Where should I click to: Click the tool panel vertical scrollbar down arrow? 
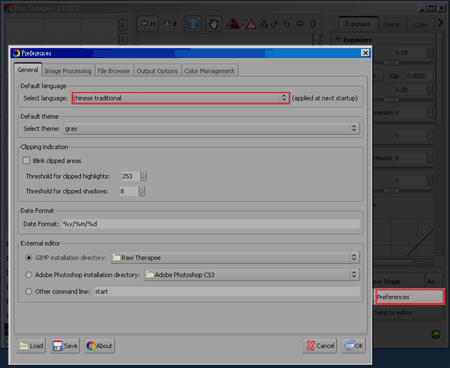[x=439, y=253]
